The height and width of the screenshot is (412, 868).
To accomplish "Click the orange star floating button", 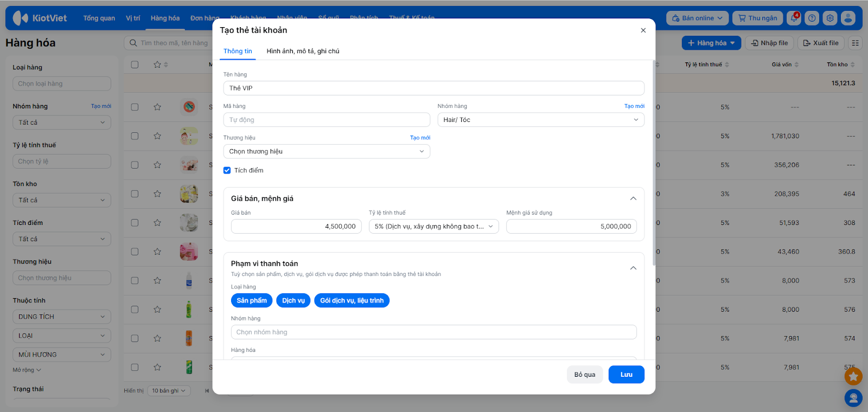I will 853,376.
